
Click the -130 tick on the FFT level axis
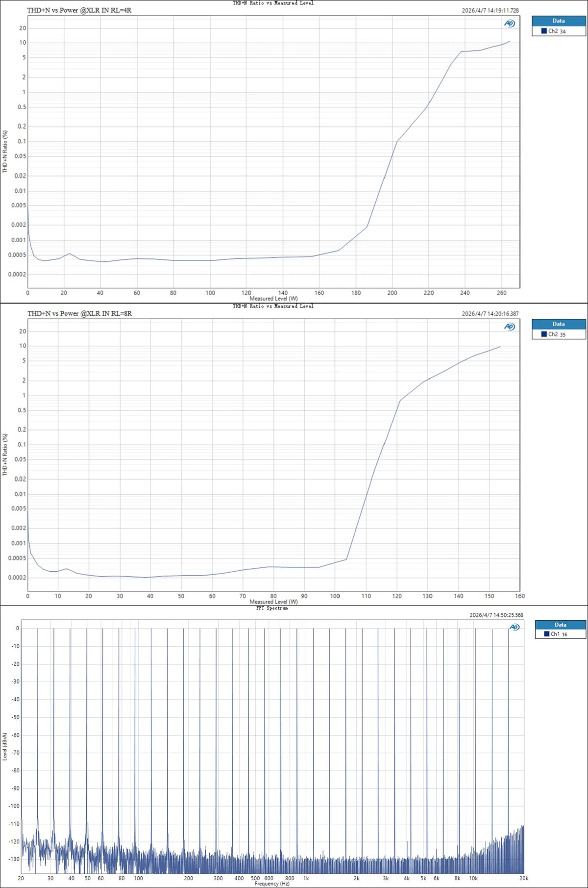[x=14, y=859]
